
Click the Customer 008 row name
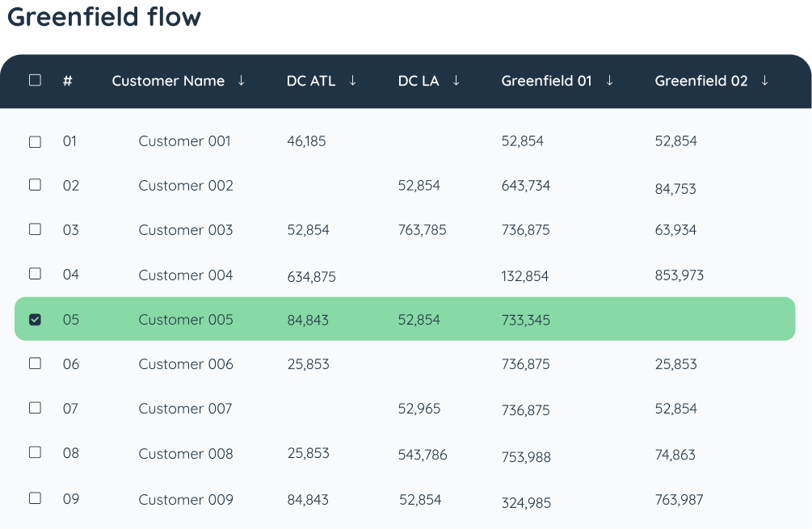[x=186, y=453]
